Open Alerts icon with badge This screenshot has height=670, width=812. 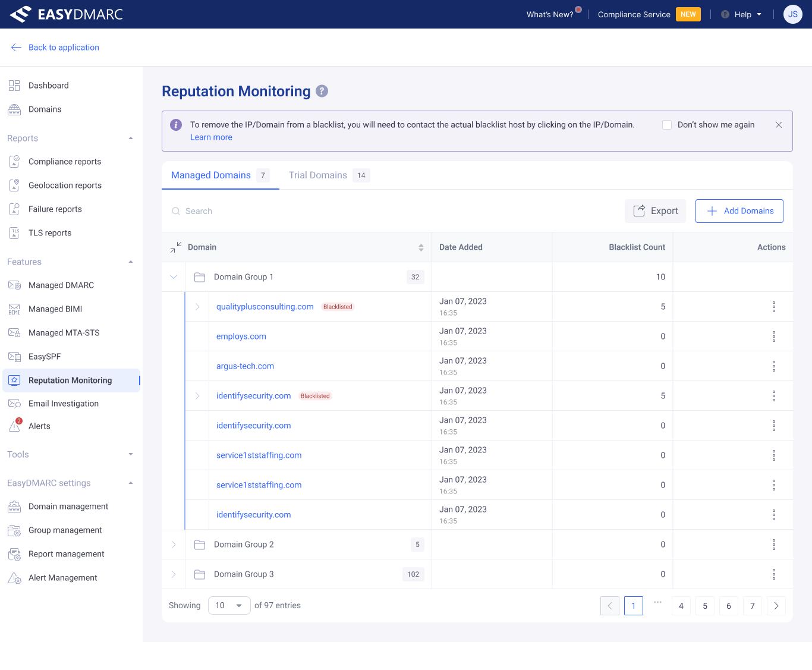15,426
